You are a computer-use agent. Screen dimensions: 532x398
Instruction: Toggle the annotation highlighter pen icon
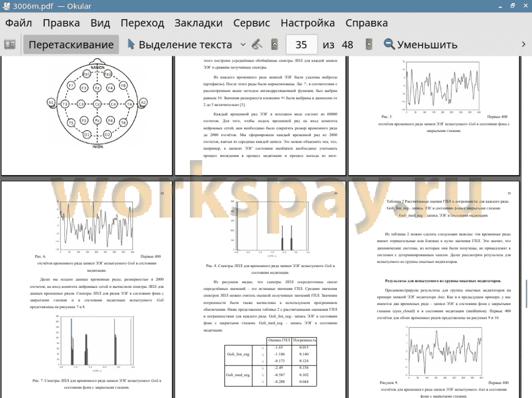coord(257,45)
